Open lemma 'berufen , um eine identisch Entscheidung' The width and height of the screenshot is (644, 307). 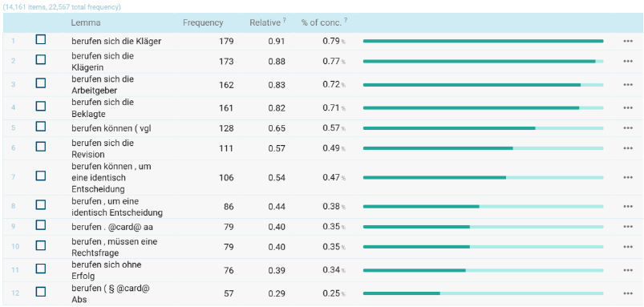coord(117,208)
